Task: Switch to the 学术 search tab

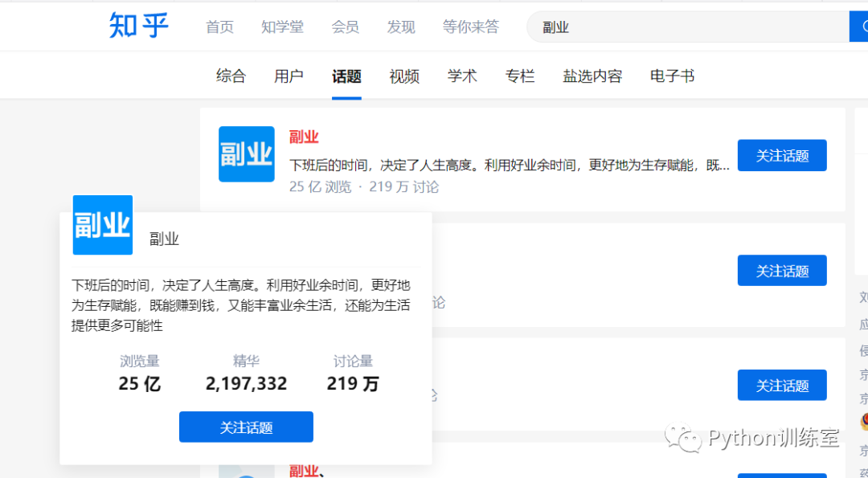Action: [x=462, y=76]
